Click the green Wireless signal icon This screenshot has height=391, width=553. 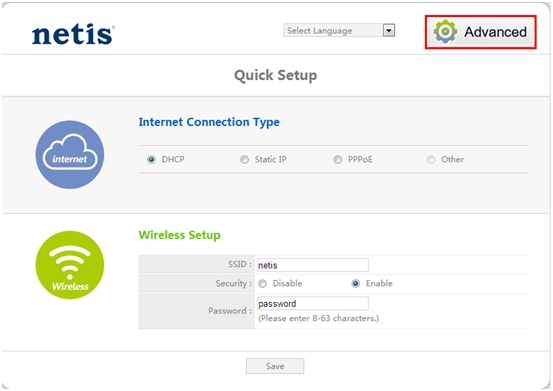pyautogui.click(x=70, y=265)
